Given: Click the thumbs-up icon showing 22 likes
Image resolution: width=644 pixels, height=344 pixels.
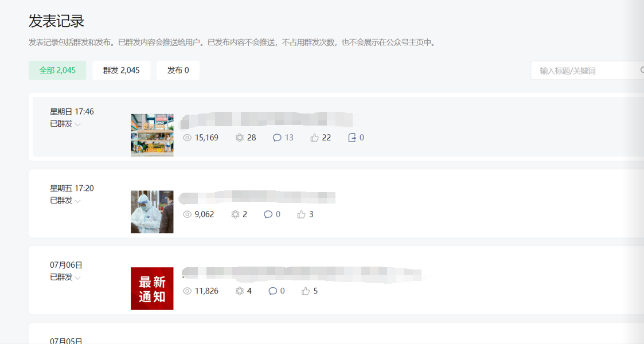Looking at the screenshot, I should (315, 138).
